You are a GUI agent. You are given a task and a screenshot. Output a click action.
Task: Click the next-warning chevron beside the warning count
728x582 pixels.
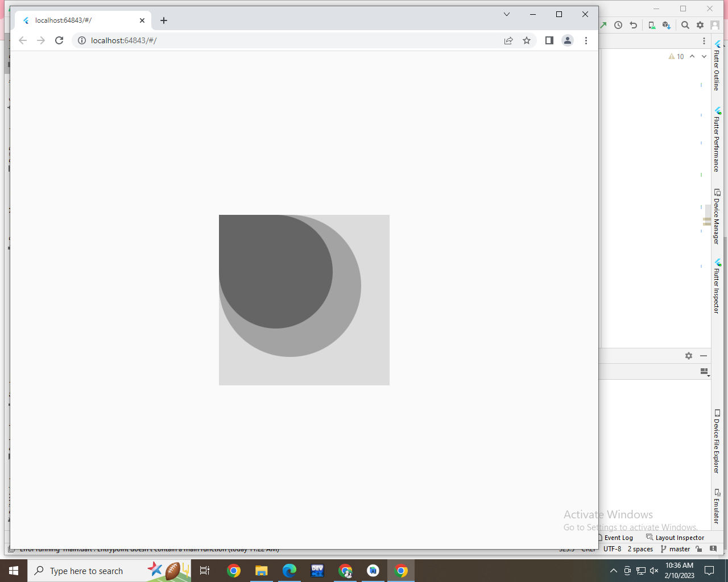[x=692, y=56]
